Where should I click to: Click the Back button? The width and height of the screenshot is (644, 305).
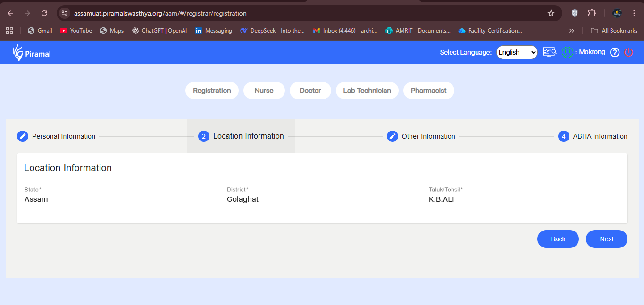click(x=558, y=239)
